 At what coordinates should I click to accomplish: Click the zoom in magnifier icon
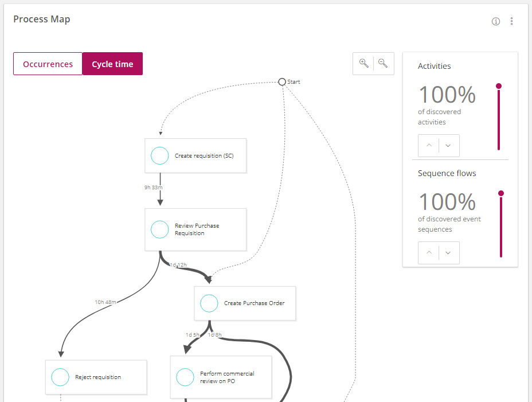coord(363,64)
